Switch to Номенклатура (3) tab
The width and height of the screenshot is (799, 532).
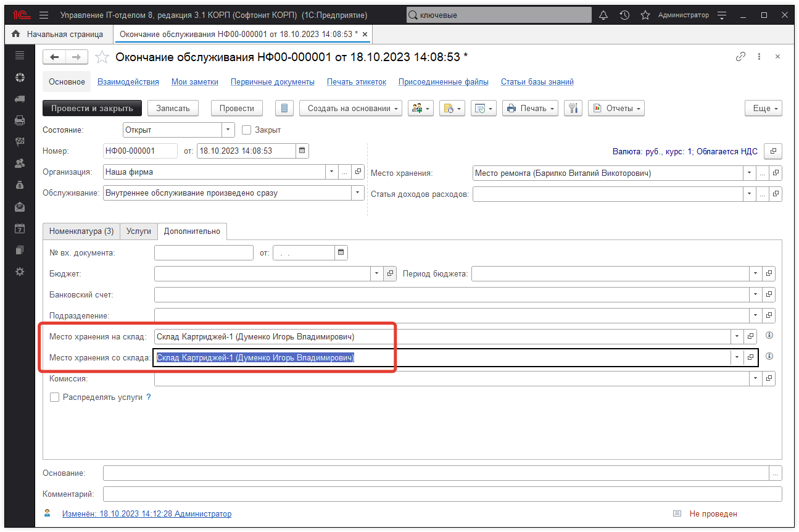(x=81, y=231)
